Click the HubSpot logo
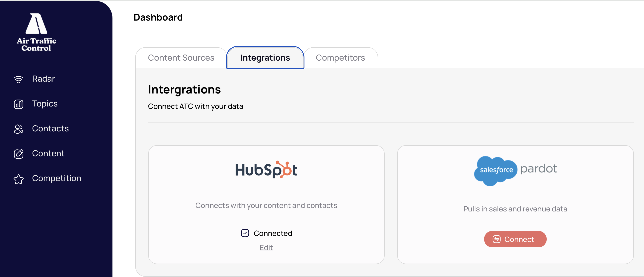 pyautogui.click(x=266, y=170)
